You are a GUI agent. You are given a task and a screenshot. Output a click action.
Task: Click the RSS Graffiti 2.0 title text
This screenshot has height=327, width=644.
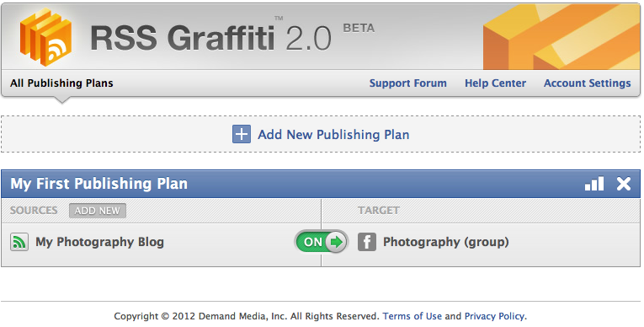coord(210,38)
